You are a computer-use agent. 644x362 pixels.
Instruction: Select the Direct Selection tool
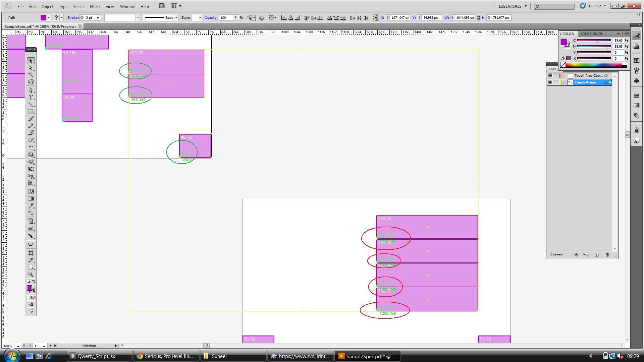[31, 68]
